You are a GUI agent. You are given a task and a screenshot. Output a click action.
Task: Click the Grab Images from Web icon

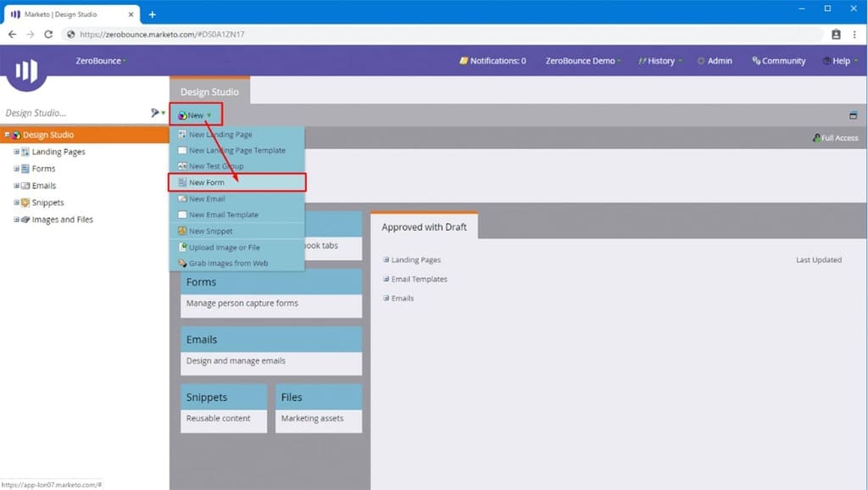[x=182, y=264]
